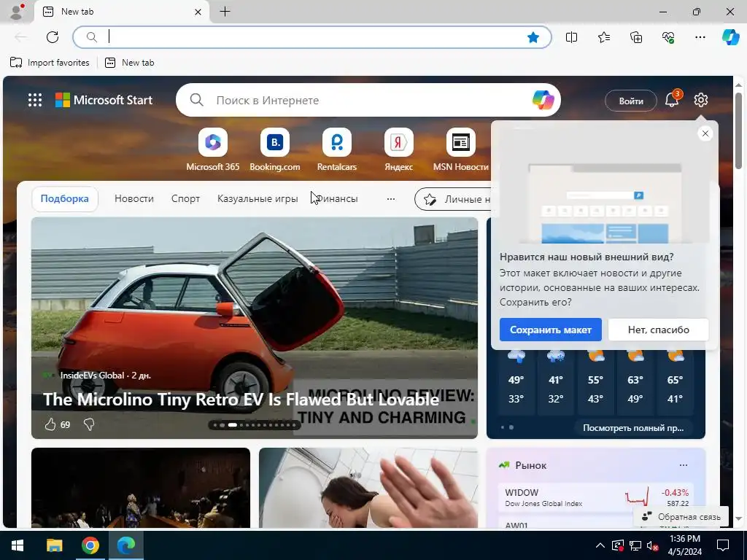The height and width of the screenshot is (560, 747).
Task: Open clock showing 1:36 PM
Action: tap(684, 545)
